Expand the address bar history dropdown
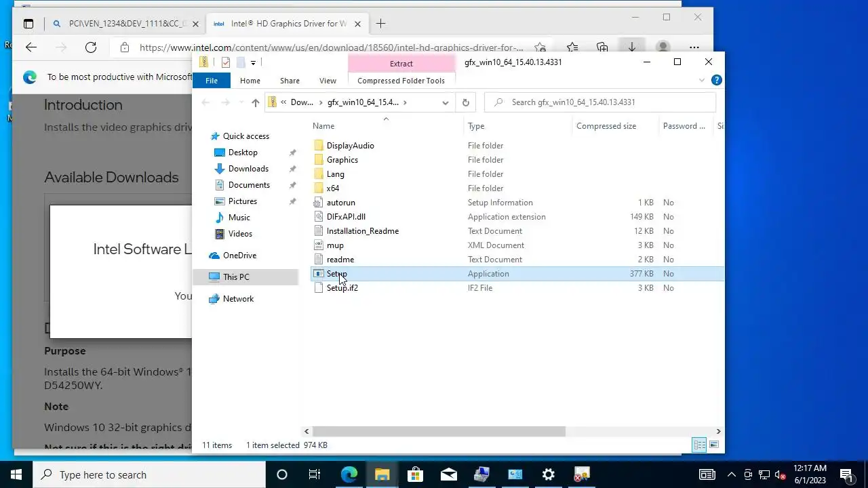 click(x=446, y=102)
